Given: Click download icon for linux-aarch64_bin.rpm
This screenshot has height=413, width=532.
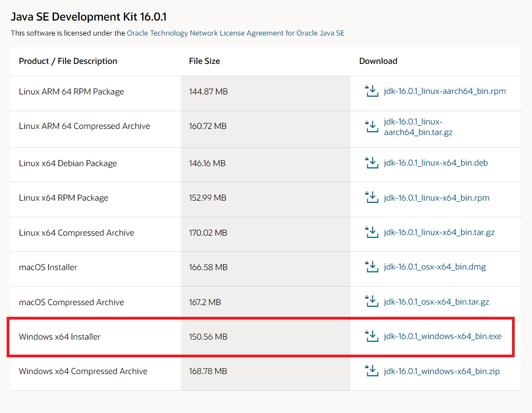Looking at the screenshot, I should coord(372,91).
